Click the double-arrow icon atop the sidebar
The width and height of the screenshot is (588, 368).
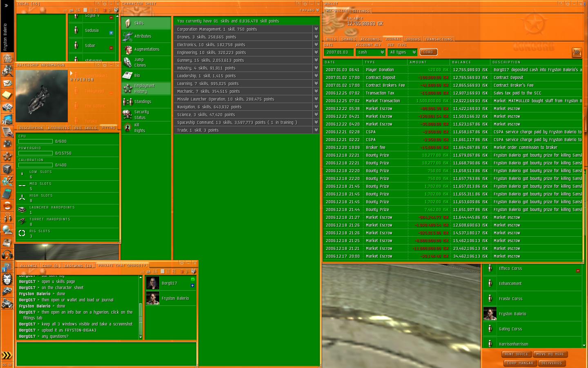click(x=6, y=5)
